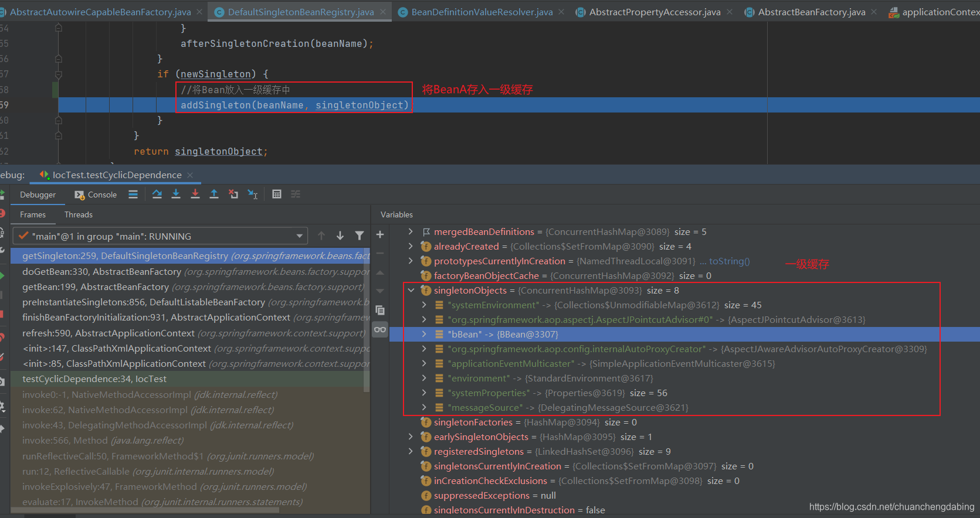Close the IocTest.testCyclicDependence debug session tab
The height and width of the screenshot is (518, 980).
[190, 175]
